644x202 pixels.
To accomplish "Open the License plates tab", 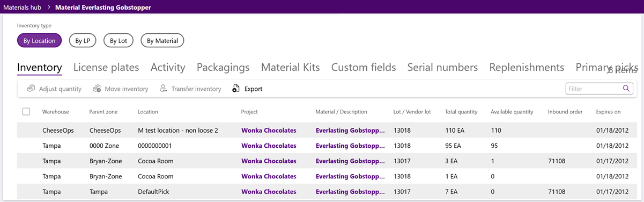I will (x=106, y=67).
